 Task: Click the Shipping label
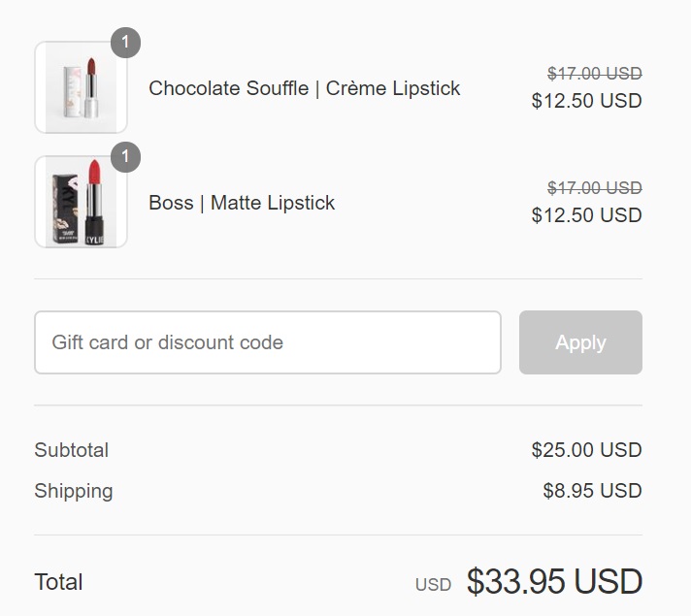(73, 491)
